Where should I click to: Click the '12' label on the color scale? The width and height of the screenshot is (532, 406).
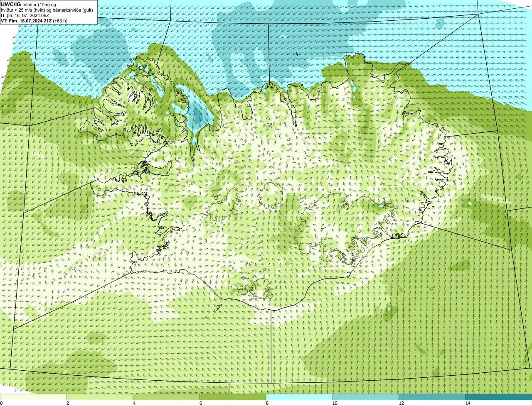[401, 403]
